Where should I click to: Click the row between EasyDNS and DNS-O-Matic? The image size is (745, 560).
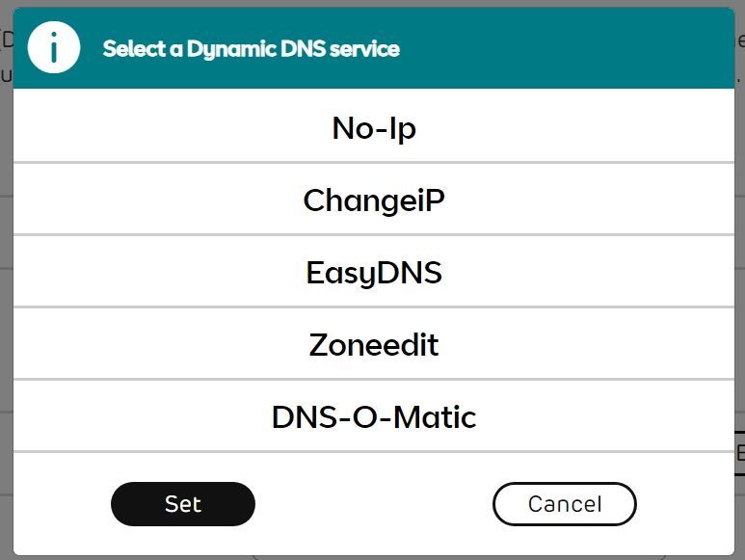coord(374,344)
